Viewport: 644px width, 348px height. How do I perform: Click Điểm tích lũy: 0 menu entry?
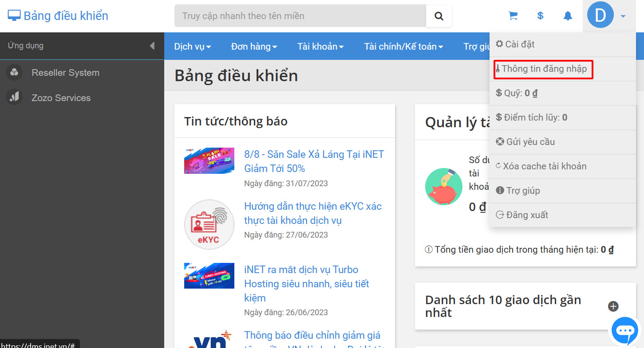click(x=562, y=117)
